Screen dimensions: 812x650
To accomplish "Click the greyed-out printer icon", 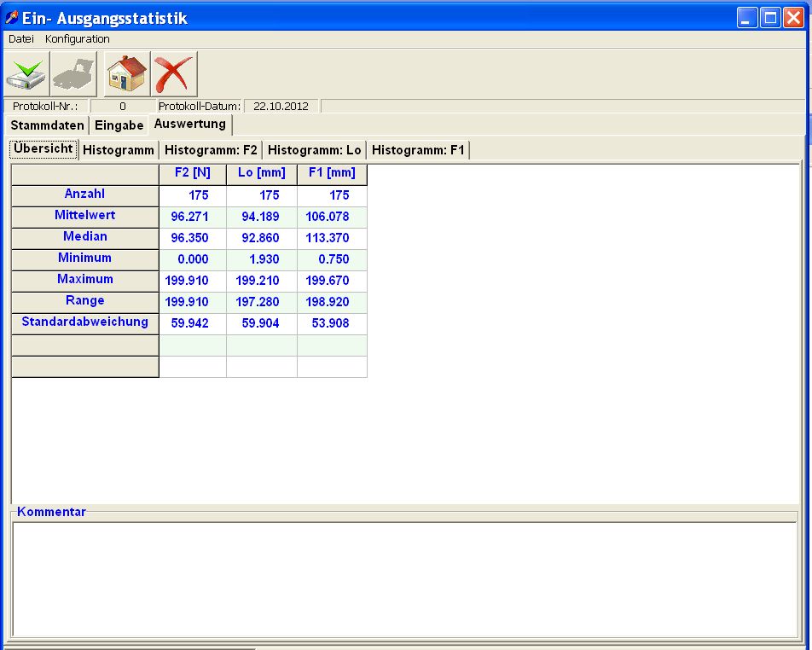I will [x=74, y=74].
